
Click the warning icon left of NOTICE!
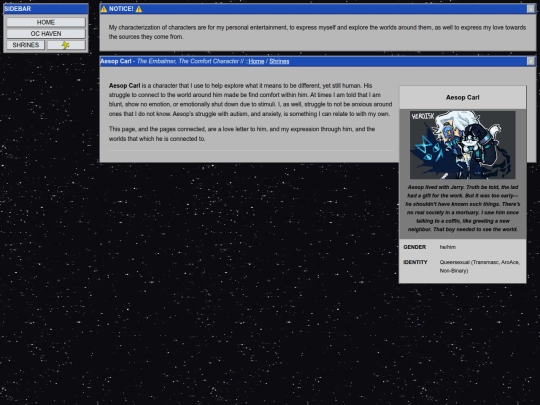[104, 9]
